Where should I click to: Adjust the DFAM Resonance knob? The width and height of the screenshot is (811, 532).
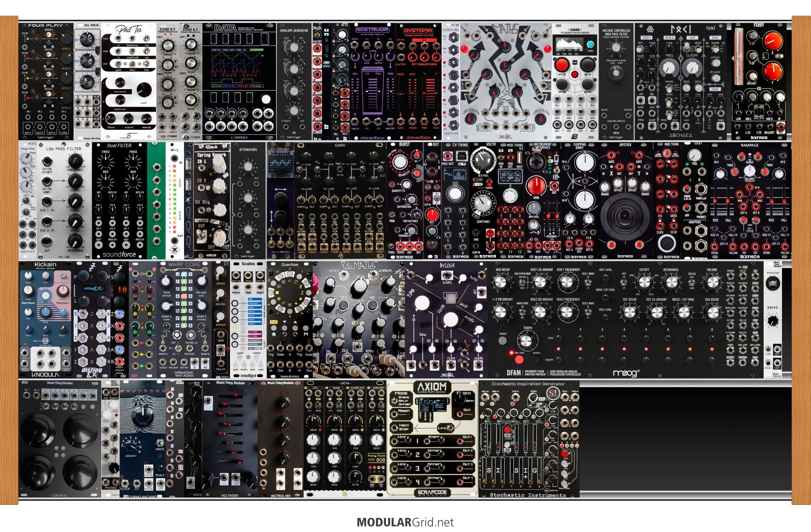[x=671, y=282]
